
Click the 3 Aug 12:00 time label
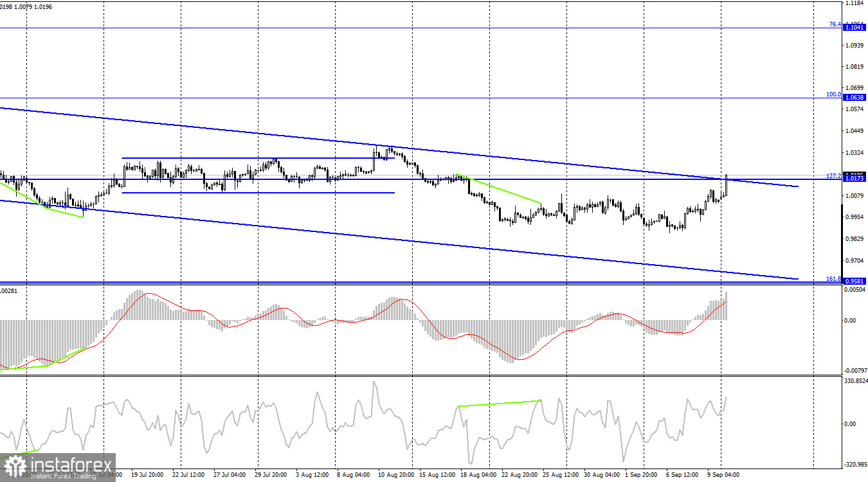312,476
